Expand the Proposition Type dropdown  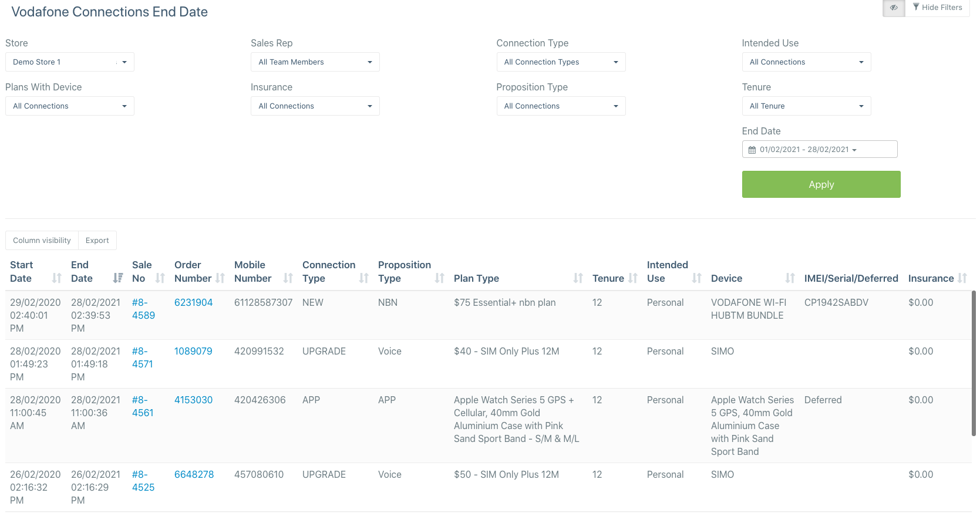(561, 106)
